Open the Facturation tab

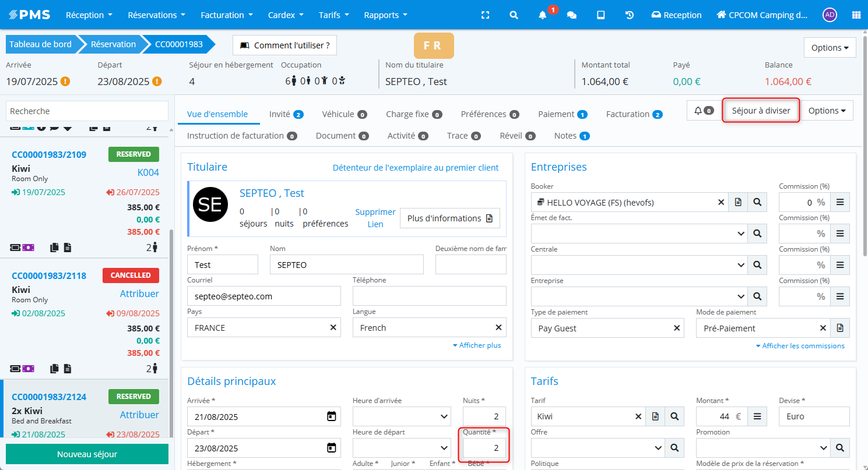634,114
